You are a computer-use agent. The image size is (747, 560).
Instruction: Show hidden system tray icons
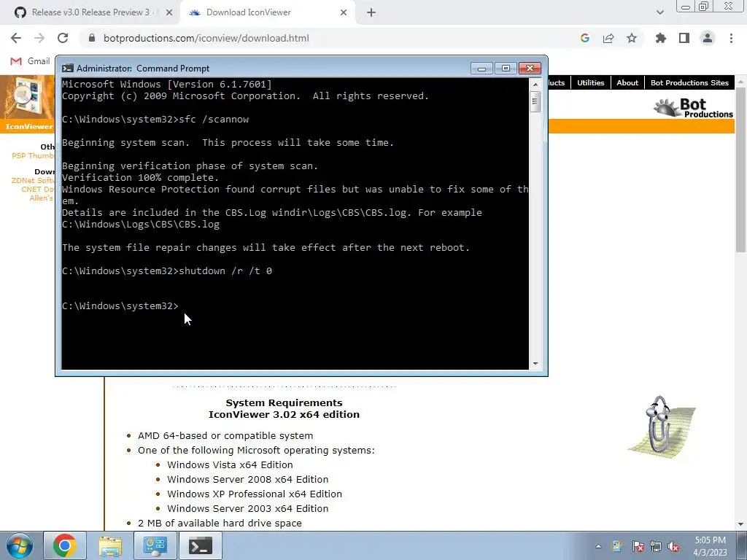click(598, 546)
